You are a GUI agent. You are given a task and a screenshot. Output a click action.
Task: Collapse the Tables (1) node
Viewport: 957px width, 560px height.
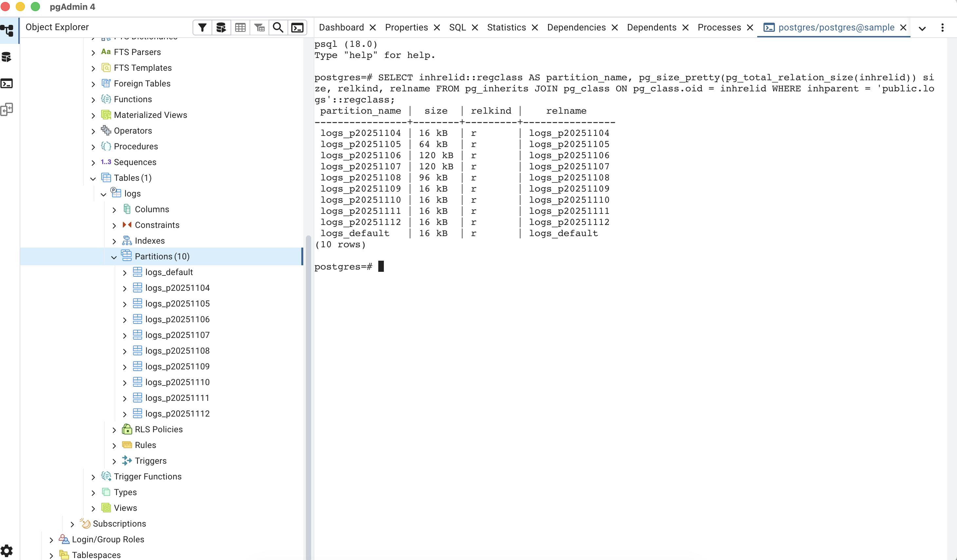pyautogui.click(x=93, y=178)
